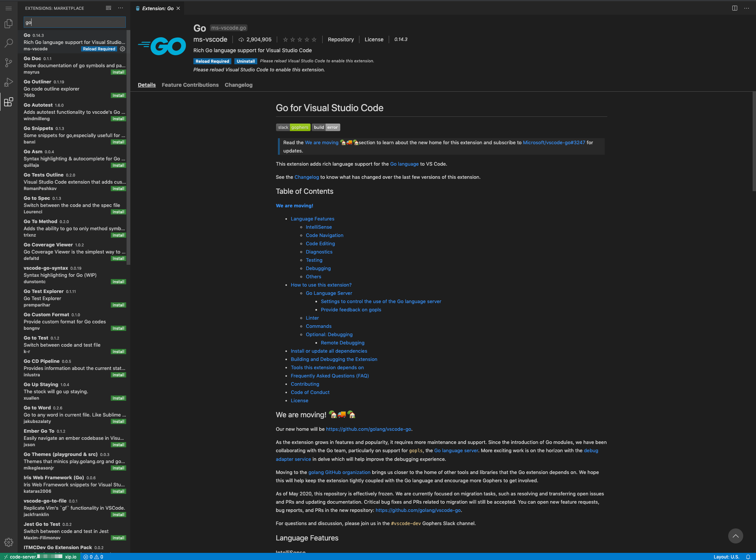Open the Manage gear in activity bar
The height and width of the screenshot is (560, 756).
(9, 542)
